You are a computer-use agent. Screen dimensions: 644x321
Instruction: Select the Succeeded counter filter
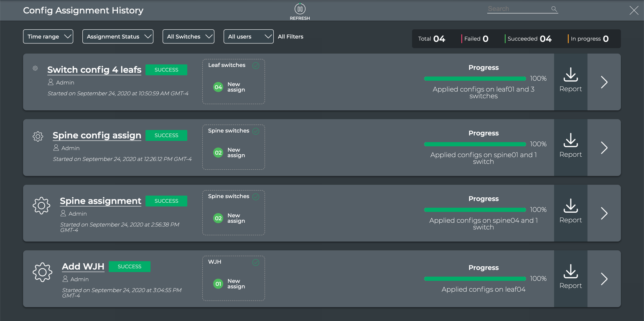(529, 39)
